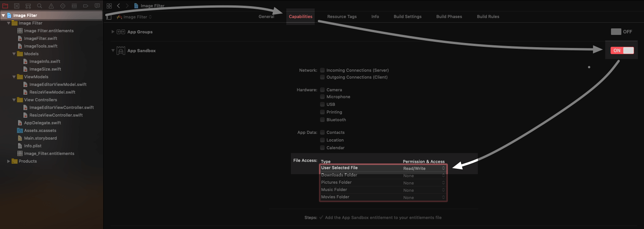This screenshot has width=644, height=229.
Task: Collapse the Models folder
Action: [14, 54]
